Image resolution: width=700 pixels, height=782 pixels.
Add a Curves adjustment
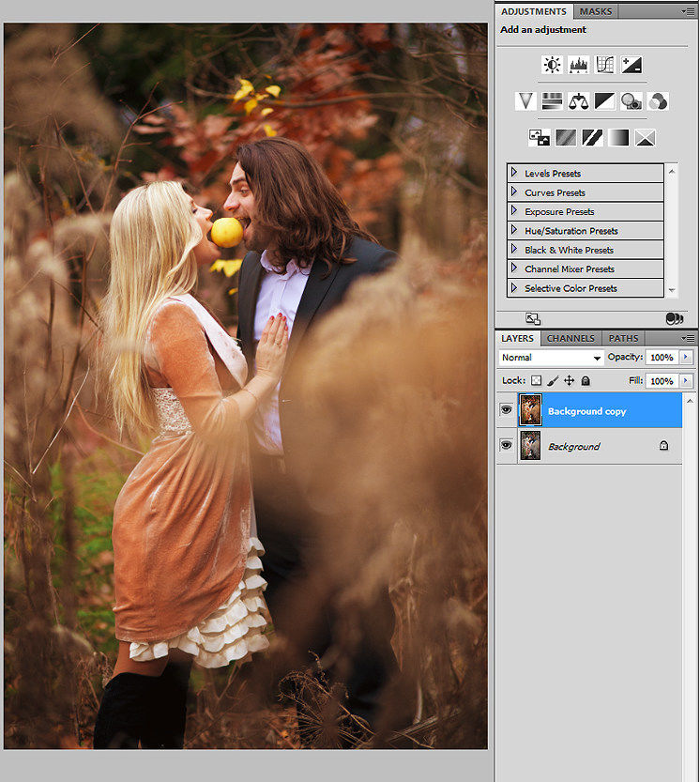605,65
